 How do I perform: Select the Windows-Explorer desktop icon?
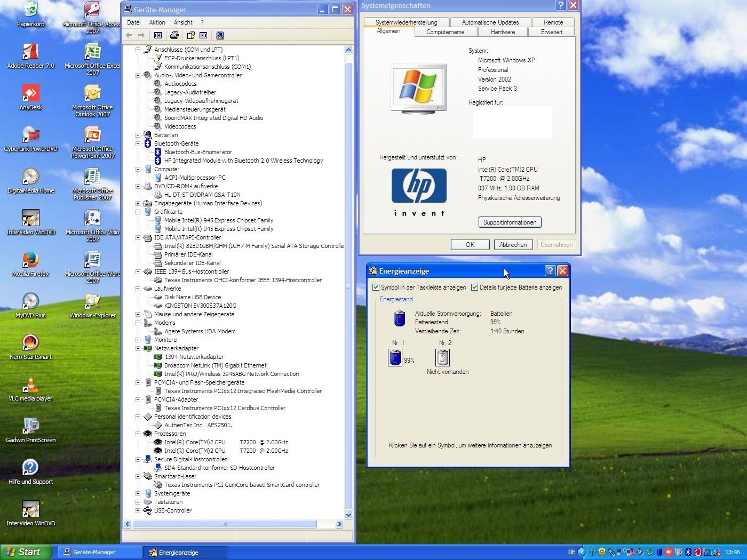click(92, 306)
